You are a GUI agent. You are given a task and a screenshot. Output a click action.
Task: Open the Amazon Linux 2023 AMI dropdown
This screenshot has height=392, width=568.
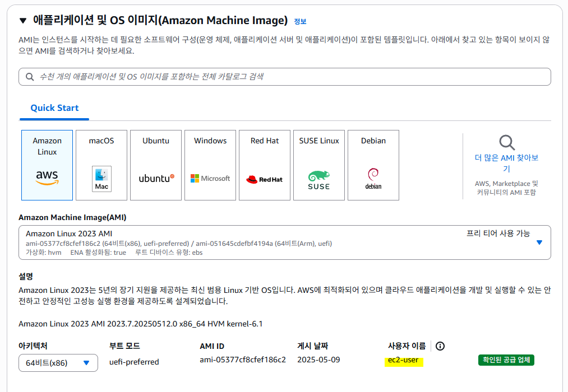(x=285, y=242)
